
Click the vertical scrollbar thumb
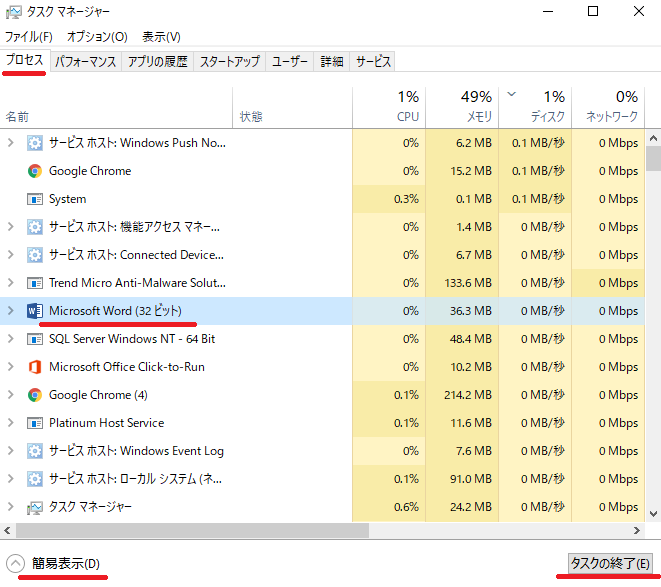(x=653, y=158)
